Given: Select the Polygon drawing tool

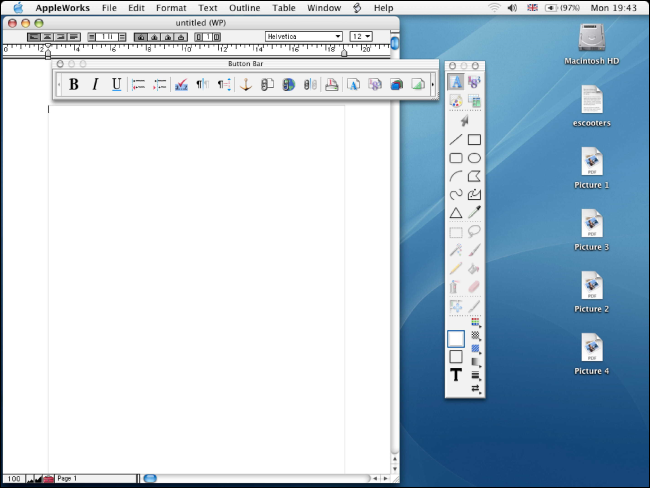Looking at the screenshot, I should click(474, 176).
